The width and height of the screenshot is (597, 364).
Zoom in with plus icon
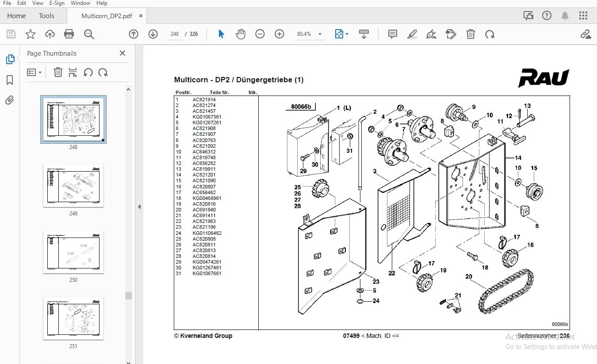(279, 34)
